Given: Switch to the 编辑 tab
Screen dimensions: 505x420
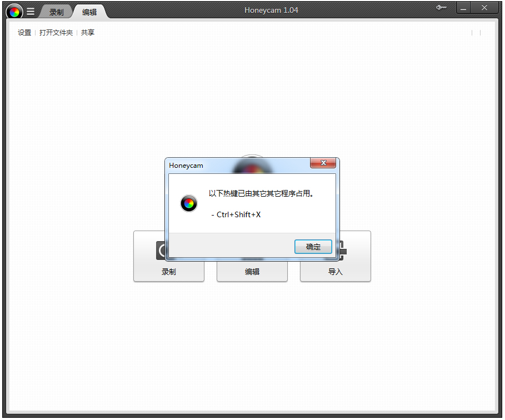Looking at the screenshot, I should [x=89, y=12].
